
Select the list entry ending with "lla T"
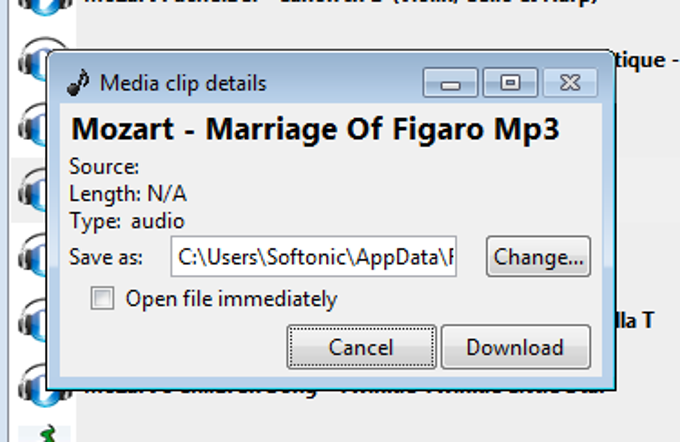[x=635, y=320]
